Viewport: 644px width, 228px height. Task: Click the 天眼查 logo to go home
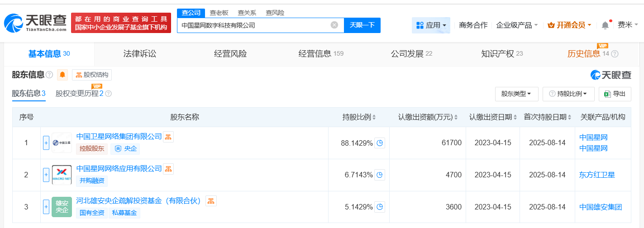(35, 23)
